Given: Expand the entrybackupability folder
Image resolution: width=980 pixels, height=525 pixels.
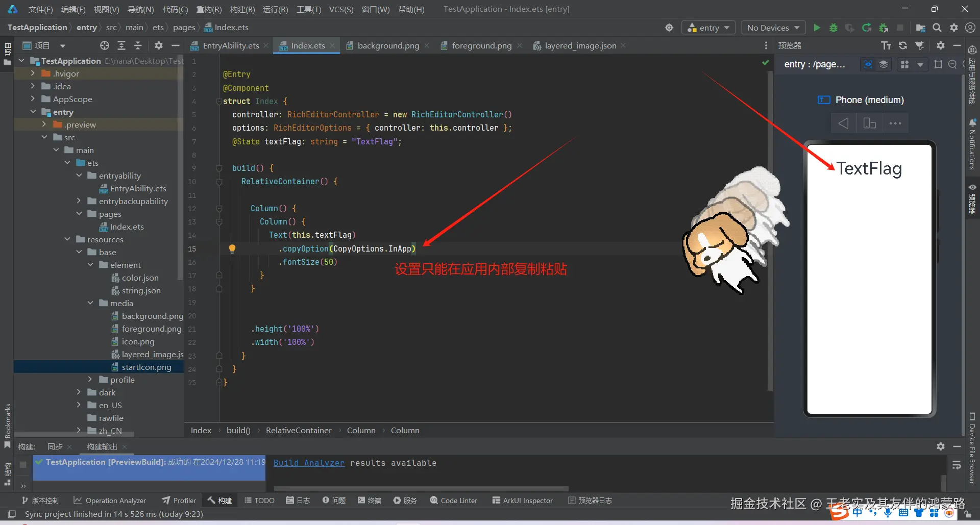Looking at the screenshot, I should pos(79,201).
